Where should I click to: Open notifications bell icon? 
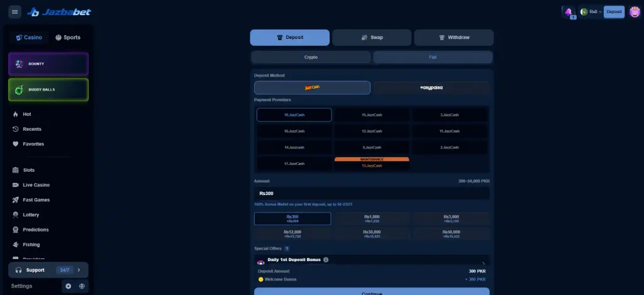coord(569,11)
